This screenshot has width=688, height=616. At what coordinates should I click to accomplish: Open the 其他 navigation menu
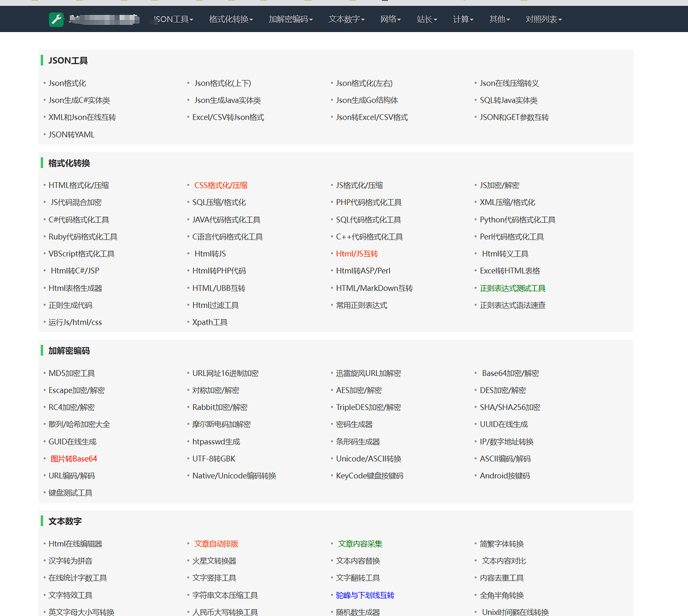pos(500,20)
